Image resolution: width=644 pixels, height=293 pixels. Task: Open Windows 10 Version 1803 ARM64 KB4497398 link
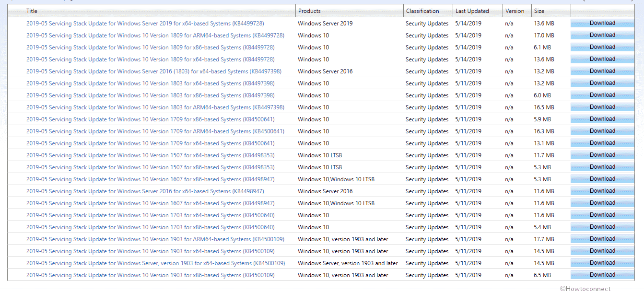pos(155,107)
